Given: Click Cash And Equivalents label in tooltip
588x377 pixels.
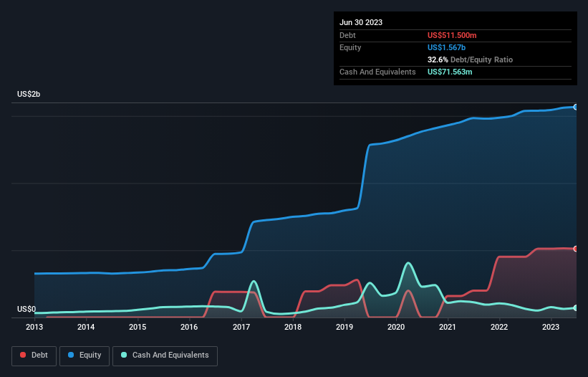Looking at the screenshot, I should point(377,72).
